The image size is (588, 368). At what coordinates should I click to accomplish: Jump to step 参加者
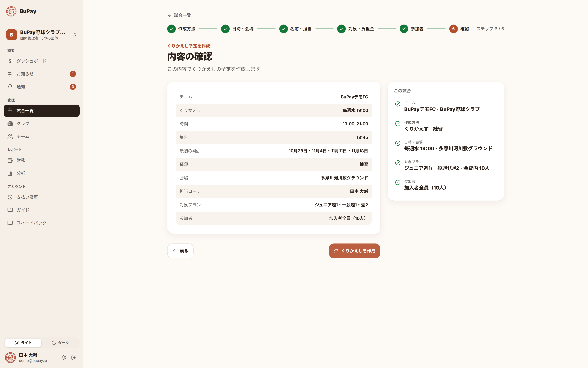[412, 29]
